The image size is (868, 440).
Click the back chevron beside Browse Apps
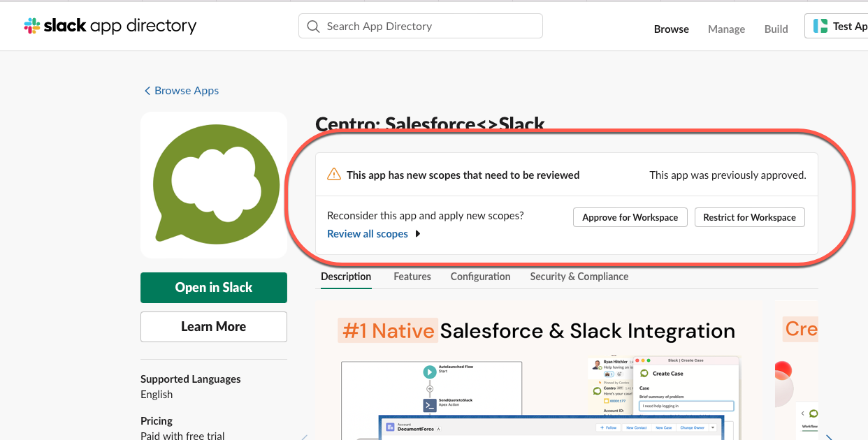click(x=147, y=91)
